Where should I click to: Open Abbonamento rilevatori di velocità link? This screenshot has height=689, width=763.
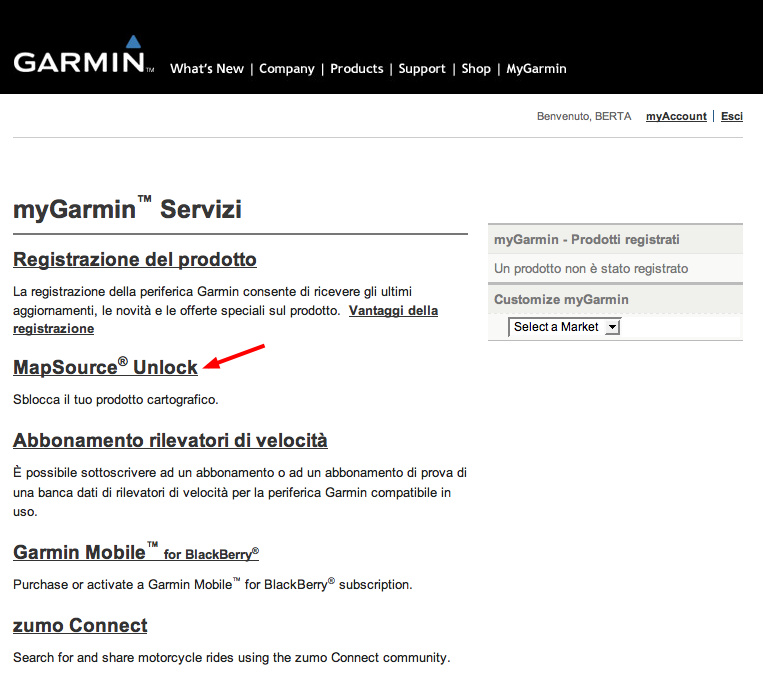click(170, 440)
